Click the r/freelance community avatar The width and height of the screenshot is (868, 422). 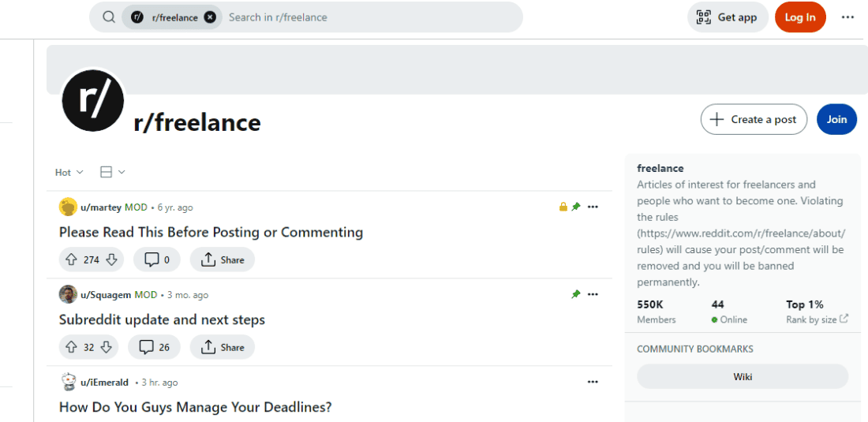pyautogui.click(x=93, y=101)
